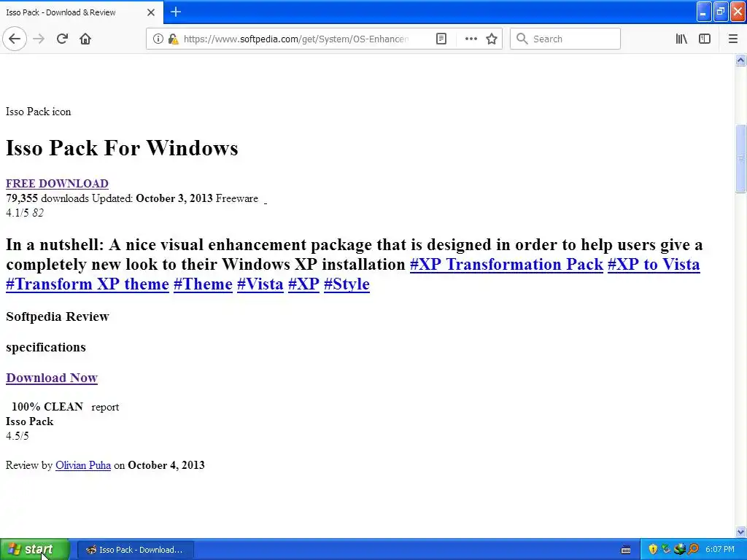Click the 6:07 PM system clock

[720, 550]
